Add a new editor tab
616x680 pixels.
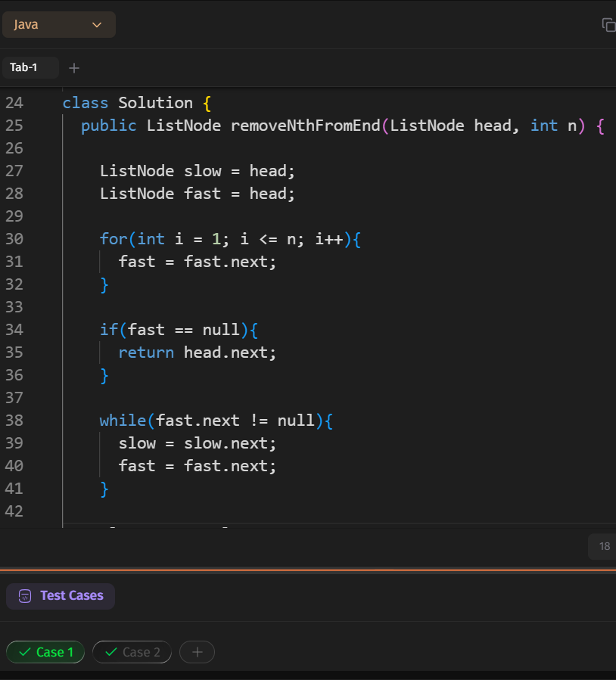pos(74,68)
